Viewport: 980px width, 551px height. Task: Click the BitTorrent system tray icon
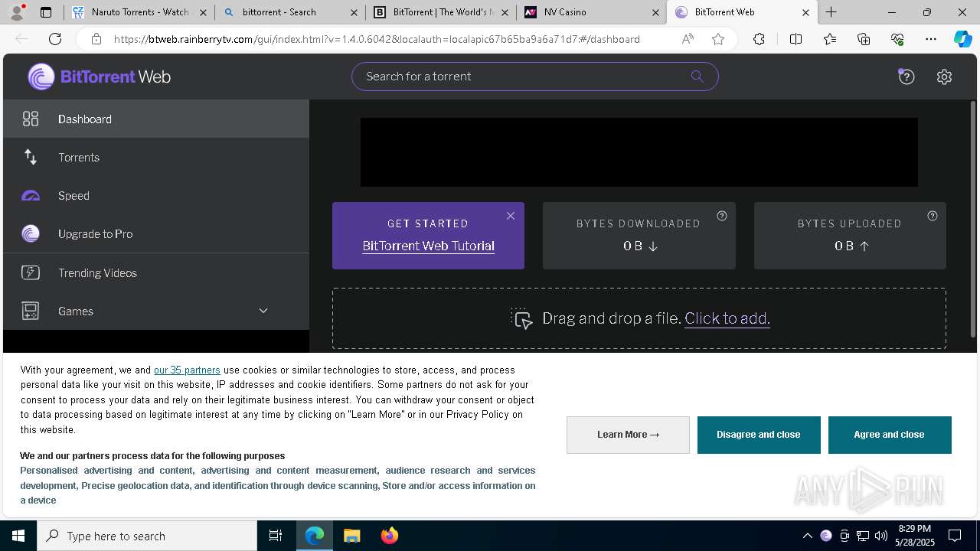pos(825,536)
